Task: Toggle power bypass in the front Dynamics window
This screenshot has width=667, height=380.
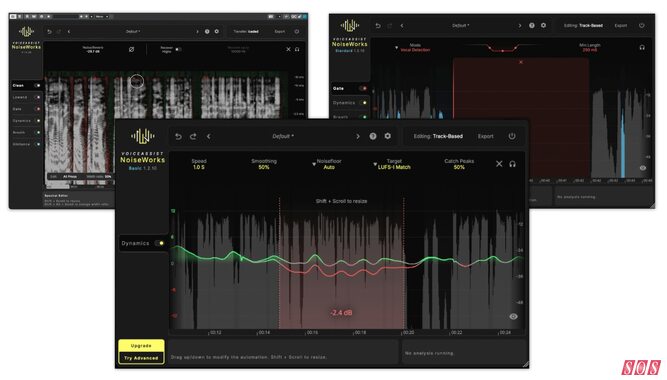Action: pyautogui.click(x=512, y=136)
